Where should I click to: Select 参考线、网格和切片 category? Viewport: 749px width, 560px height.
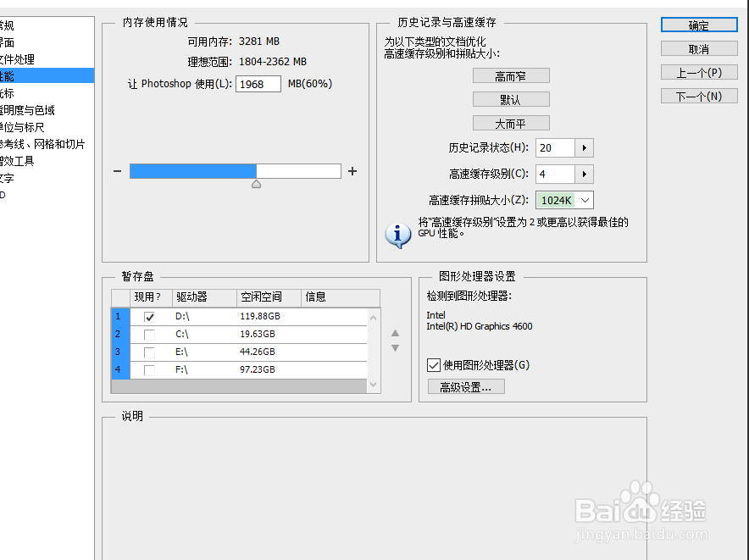tap(47, 144)
